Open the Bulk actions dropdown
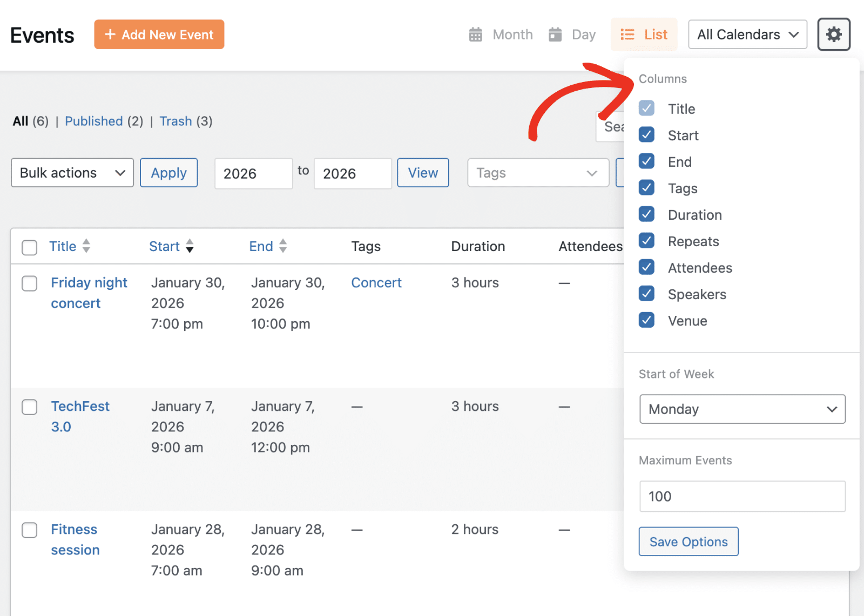864x616 pixels. click(72, 173)
